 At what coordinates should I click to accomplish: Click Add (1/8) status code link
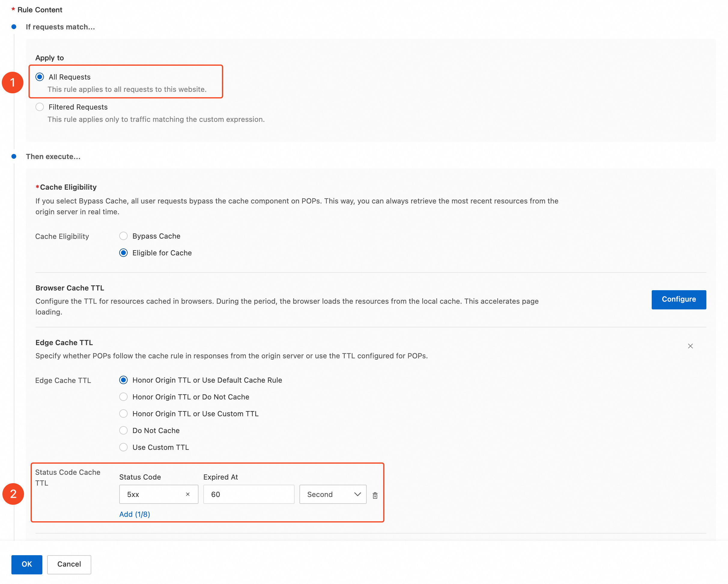click(134, 514)
